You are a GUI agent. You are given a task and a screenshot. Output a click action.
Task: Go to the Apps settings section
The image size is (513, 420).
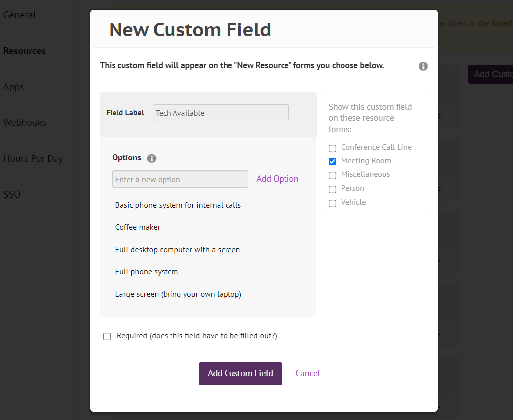13,87
